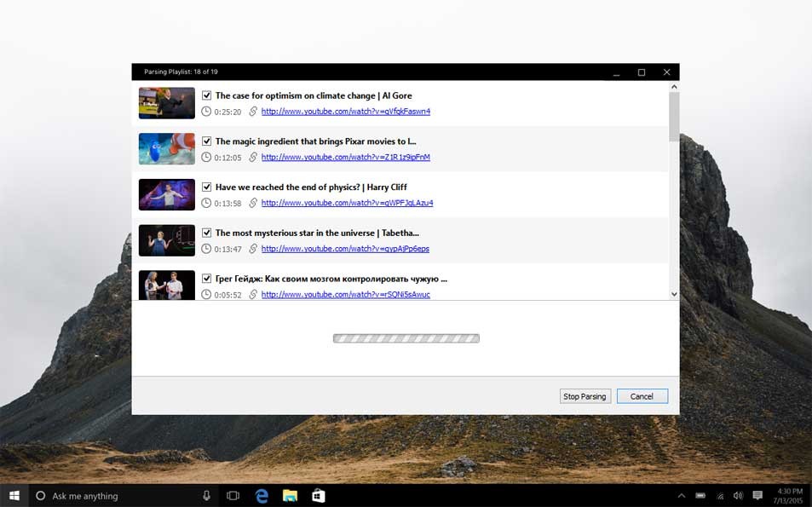Uncheck the Pixar magic ingredient video

coord(206,141)
